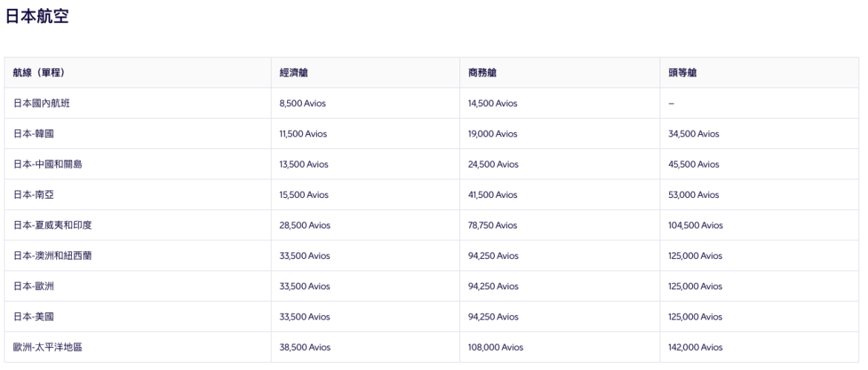Select the 14,500 Avios business value
This screenshot has width=868, height=370.
click(x=493, y=104)
